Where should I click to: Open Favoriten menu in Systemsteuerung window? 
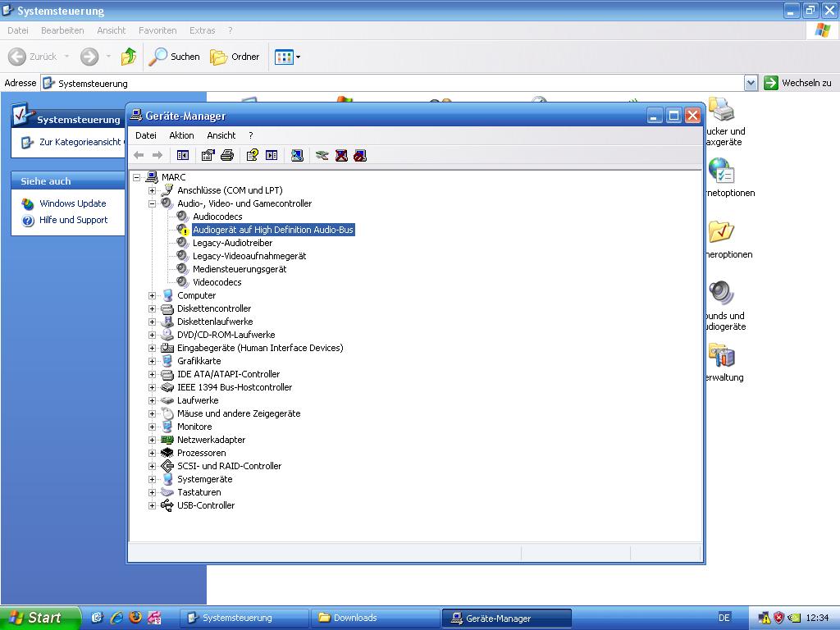[x=157, y=30]
